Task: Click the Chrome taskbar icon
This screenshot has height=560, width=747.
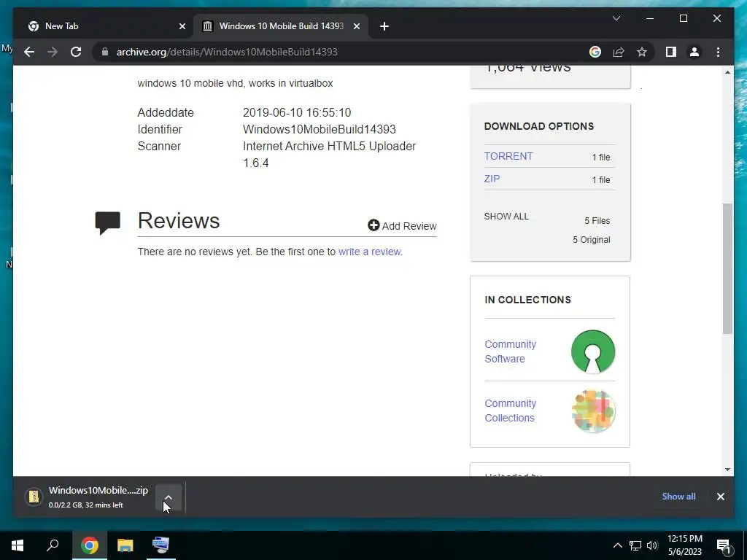Action: (89, 545)
